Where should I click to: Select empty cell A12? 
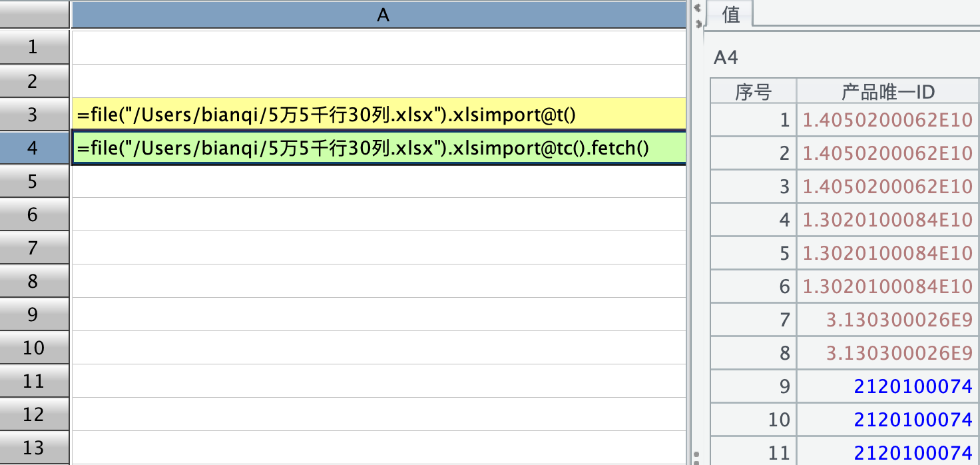click(378, 414)
